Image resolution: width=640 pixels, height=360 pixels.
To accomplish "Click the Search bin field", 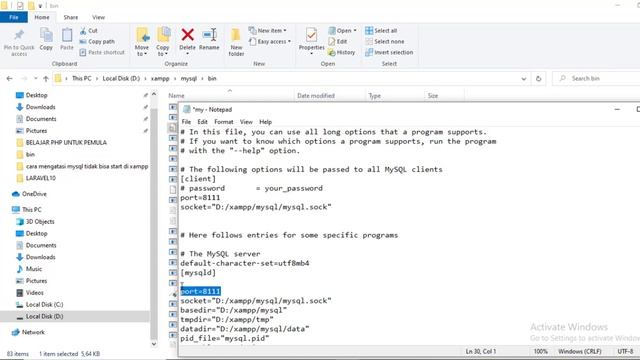I will pos(596,78).
